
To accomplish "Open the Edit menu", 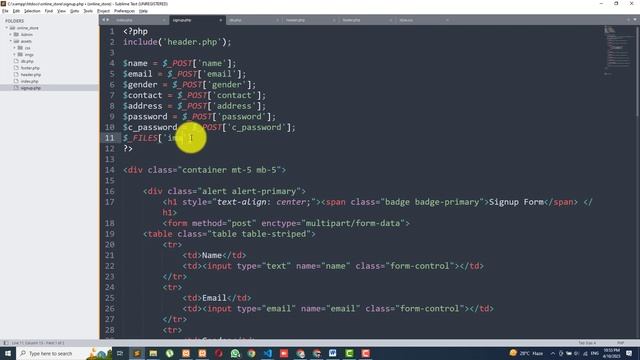I will pos(16,11).
